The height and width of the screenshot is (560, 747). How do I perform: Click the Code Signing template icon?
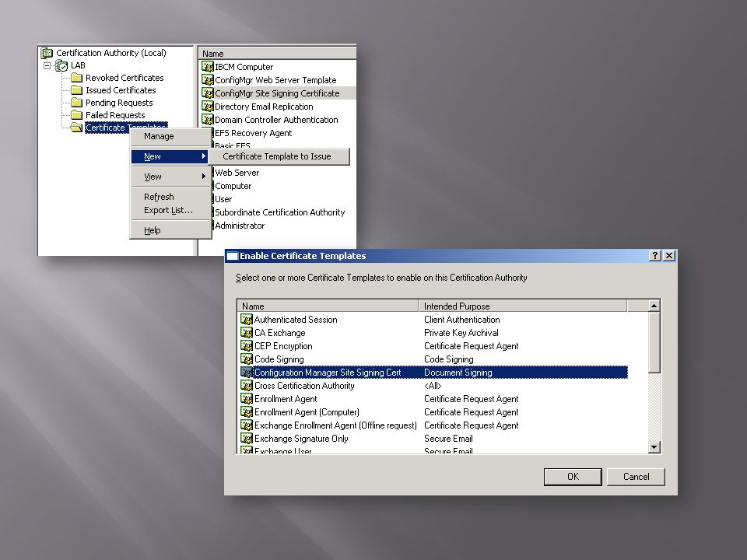[x=247, y=359]
